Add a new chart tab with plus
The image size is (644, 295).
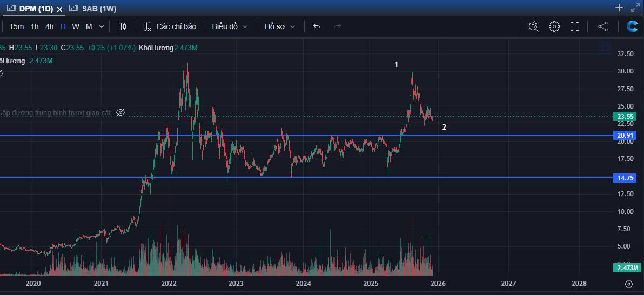coord(619,8)
